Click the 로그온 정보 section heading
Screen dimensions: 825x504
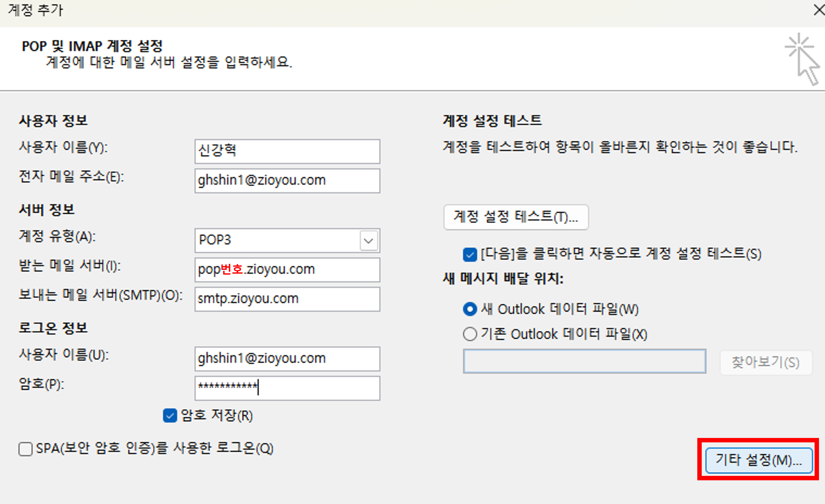(x=53, y=328)
